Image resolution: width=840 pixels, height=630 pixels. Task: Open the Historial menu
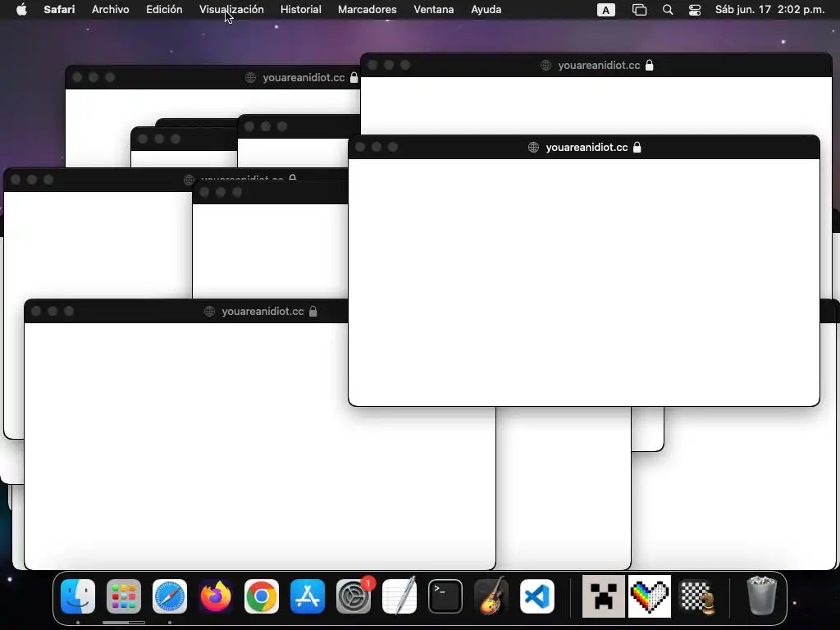[x=300, y=10]
